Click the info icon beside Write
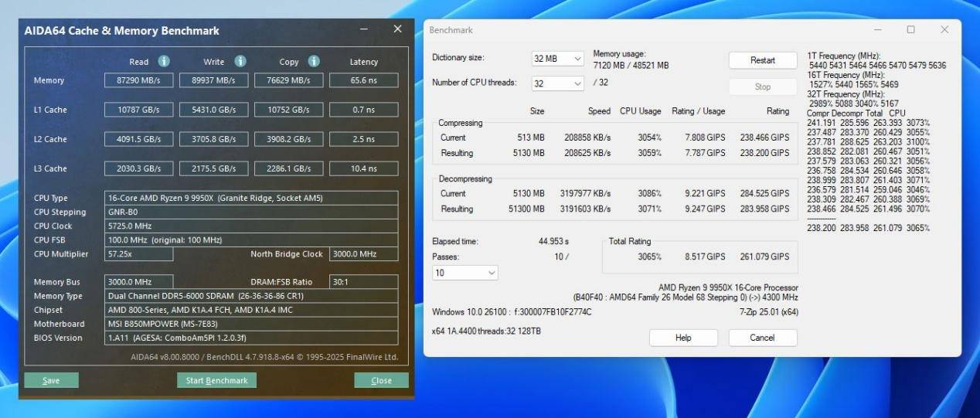This screenshot has width=980, height=418. click(240, 61)
